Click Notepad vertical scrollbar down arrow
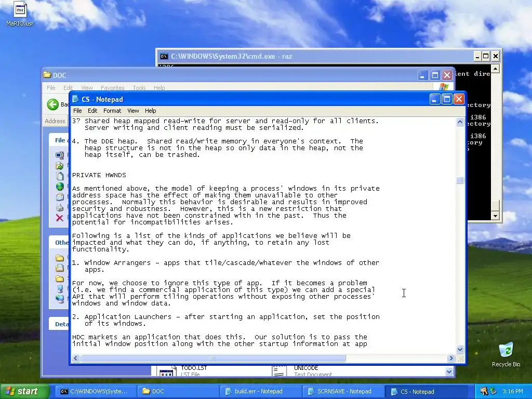 point(460,349)
